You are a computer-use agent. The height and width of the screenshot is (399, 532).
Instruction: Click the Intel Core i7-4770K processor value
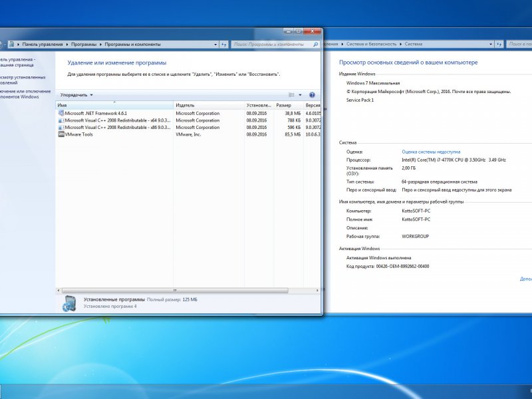point(454,160)
